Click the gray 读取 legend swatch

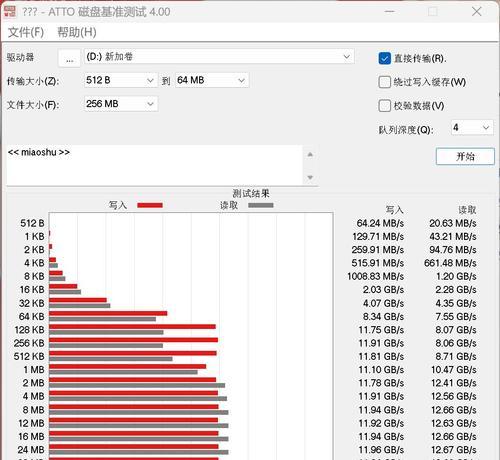[261, 205]
